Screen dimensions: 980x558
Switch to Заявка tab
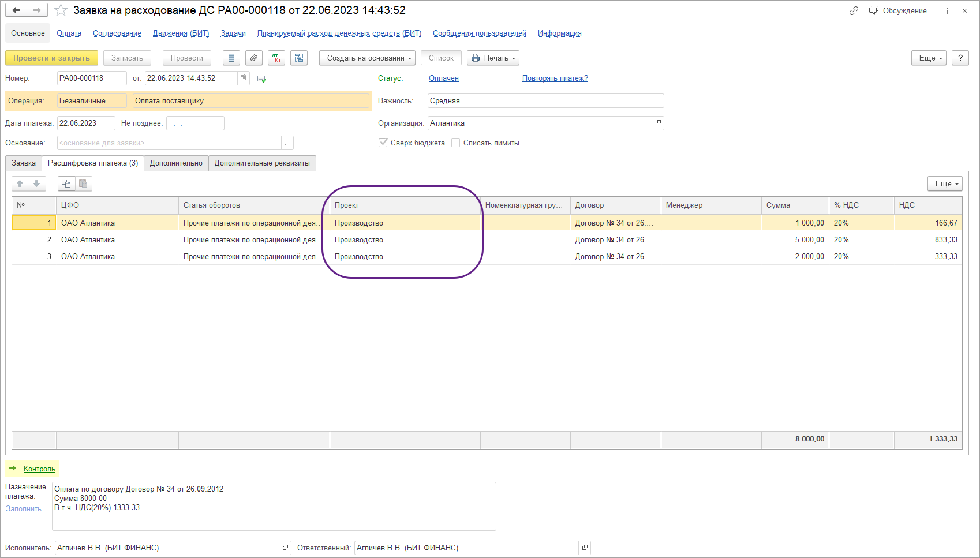click(24, 163)
